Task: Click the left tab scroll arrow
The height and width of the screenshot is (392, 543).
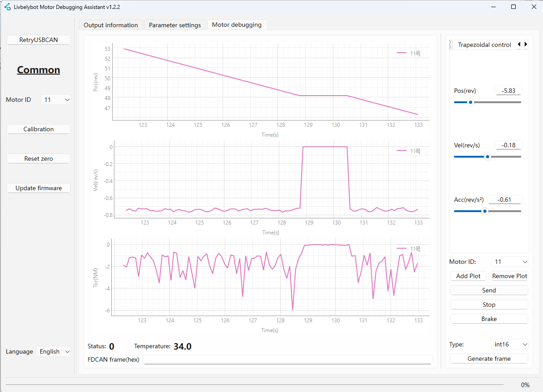Action: tap(519, 44)
